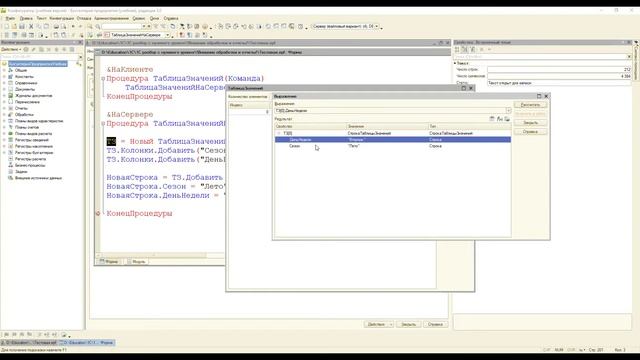
Task: Click the bottom Справка button
Action: [x=436, y=324]
